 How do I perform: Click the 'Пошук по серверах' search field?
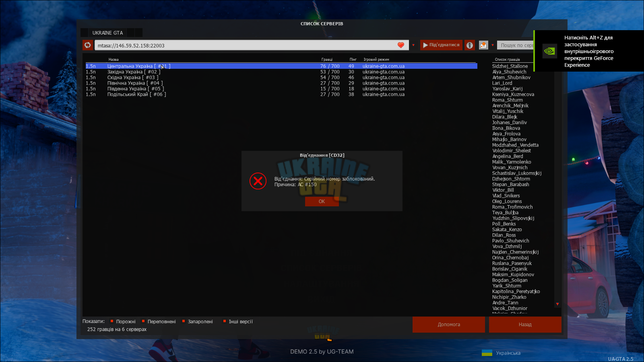[516, 45]
